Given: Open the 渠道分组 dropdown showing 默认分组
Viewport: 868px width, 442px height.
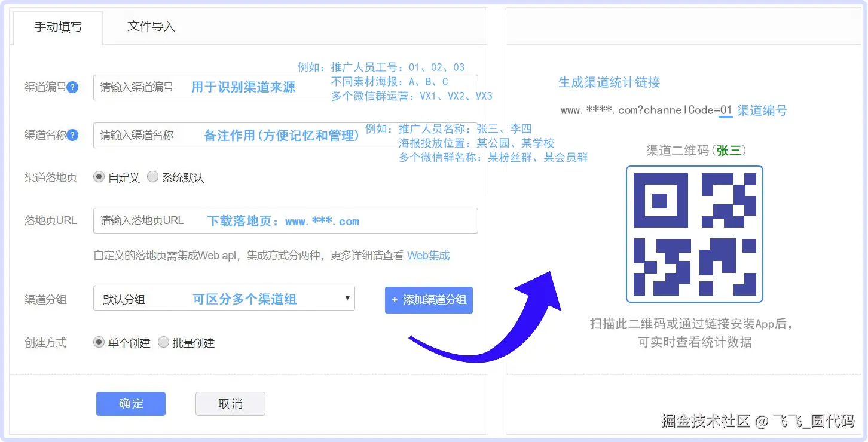Looking at the screenshot, I should point(224,299).
